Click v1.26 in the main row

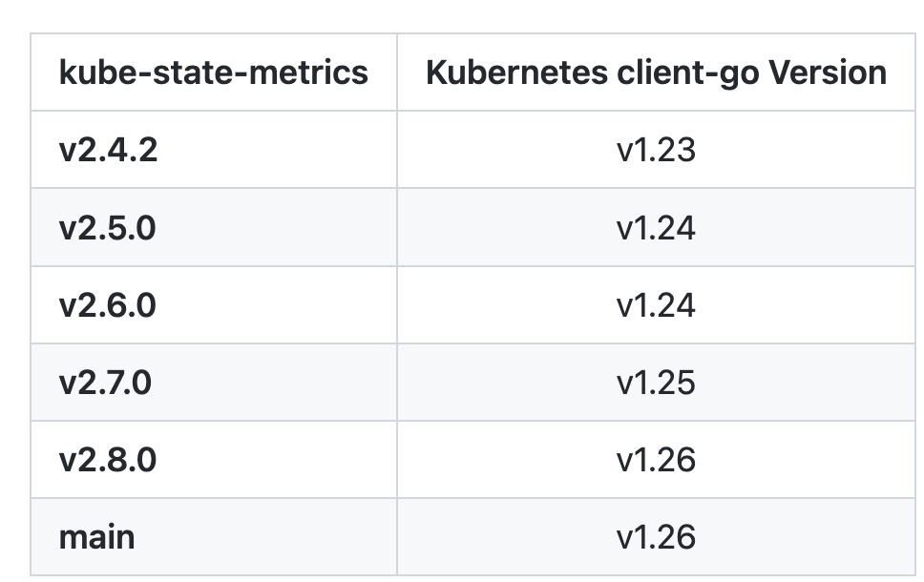pyautogui.click(x=656, y=537)
